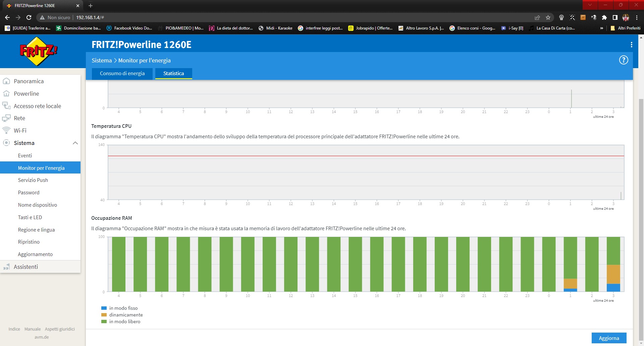644x346 pixels.
Task: Click the 'Non sicuro' warning icon
Action: click(42, 17)
